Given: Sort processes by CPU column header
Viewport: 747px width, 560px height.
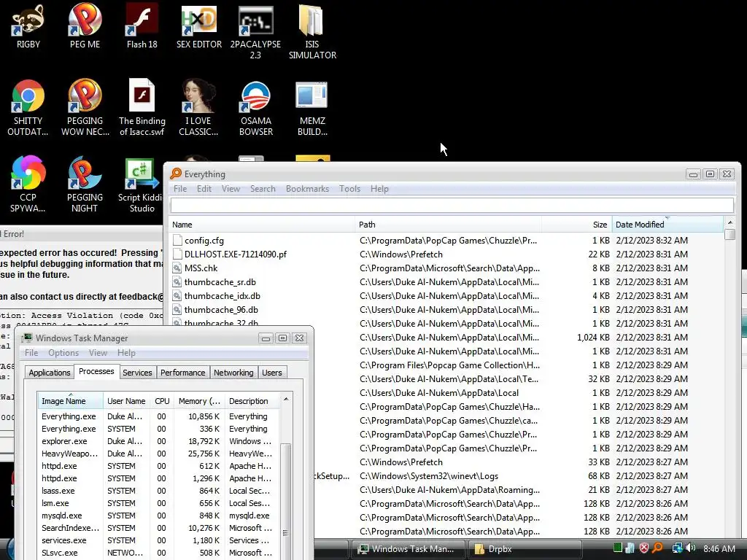Looking at the screenshot, I should tap(162, 401).
